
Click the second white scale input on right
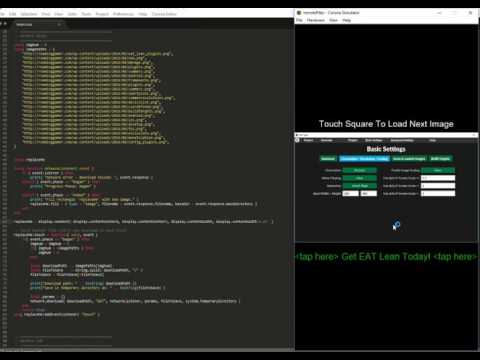(x=438, y=186)
